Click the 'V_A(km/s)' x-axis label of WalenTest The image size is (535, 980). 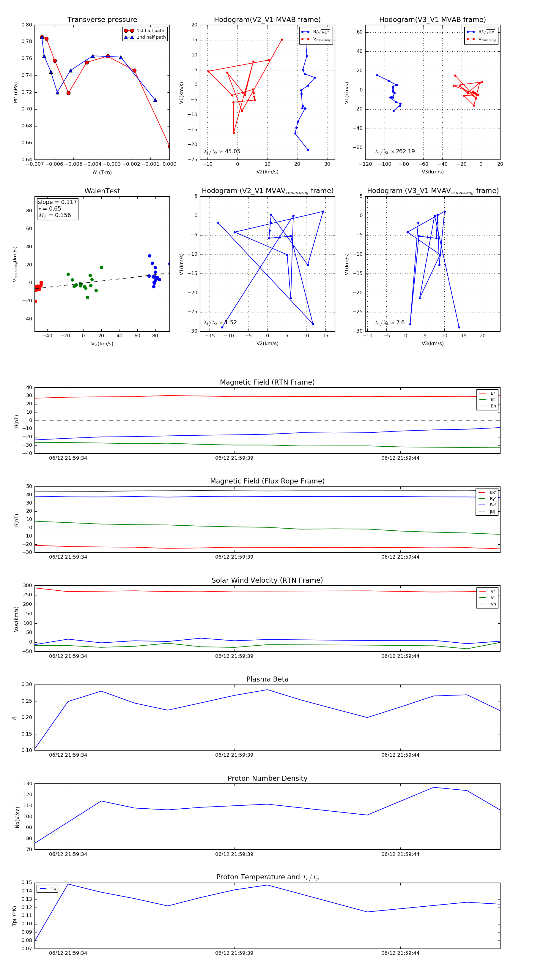pyautogui.click(x=102, y=344)
